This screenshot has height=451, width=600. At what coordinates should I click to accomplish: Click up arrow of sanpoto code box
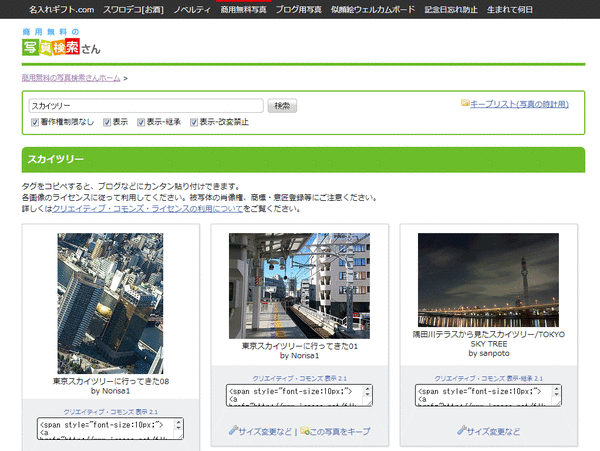(x=556, y=389)
